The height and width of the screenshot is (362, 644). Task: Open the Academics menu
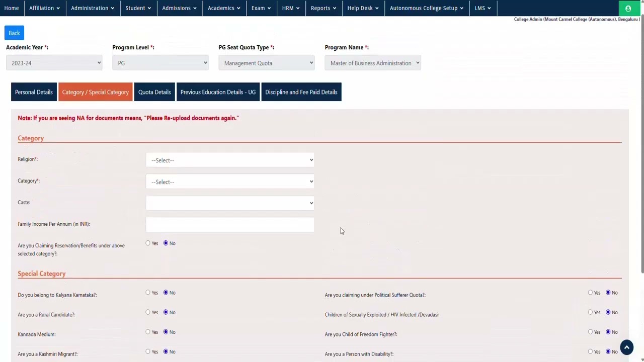click(224, 8)
